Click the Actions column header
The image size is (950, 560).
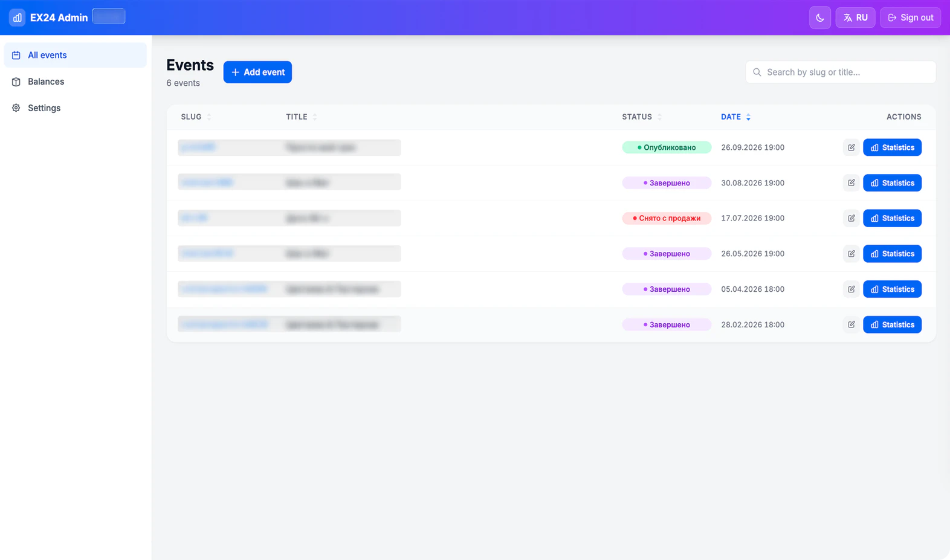click(903, 117)
